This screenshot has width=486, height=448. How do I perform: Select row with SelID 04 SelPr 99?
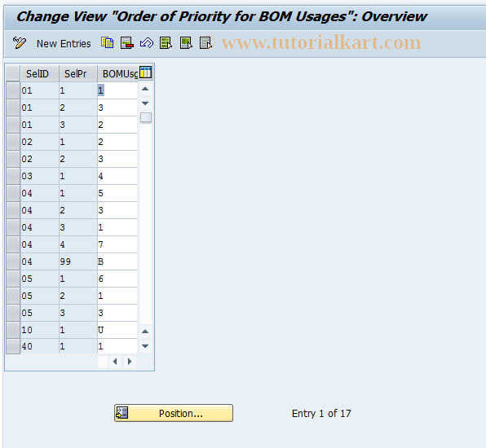tap(13, 261)
